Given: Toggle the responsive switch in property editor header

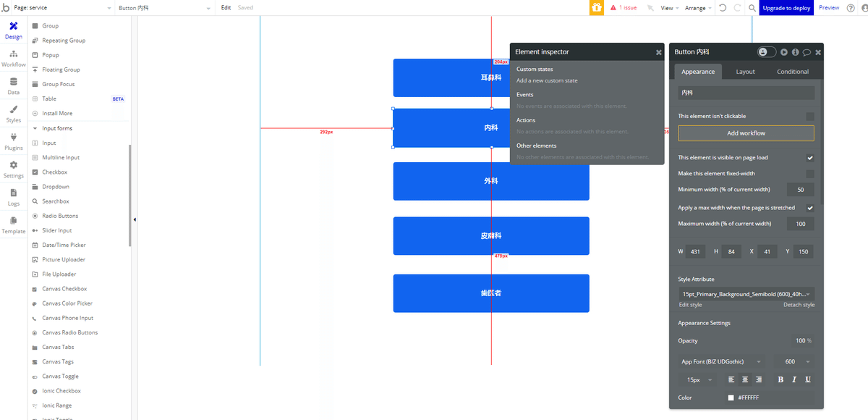Looking at the screenshot, I should coord(767,52).
